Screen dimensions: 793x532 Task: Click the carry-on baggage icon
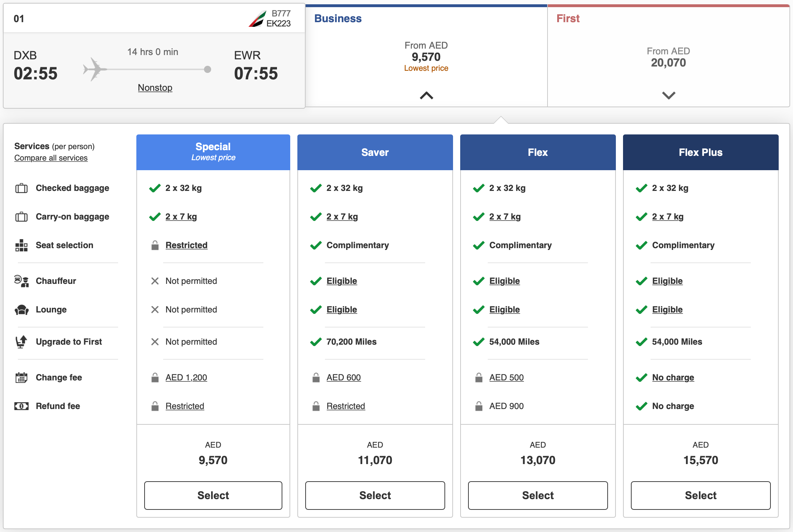pos(21,217)
